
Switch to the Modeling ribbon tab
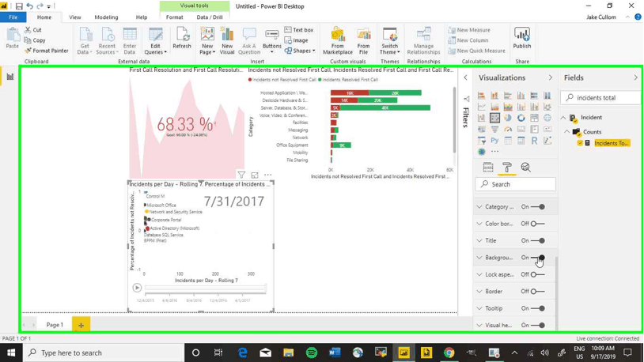[106, 17]
